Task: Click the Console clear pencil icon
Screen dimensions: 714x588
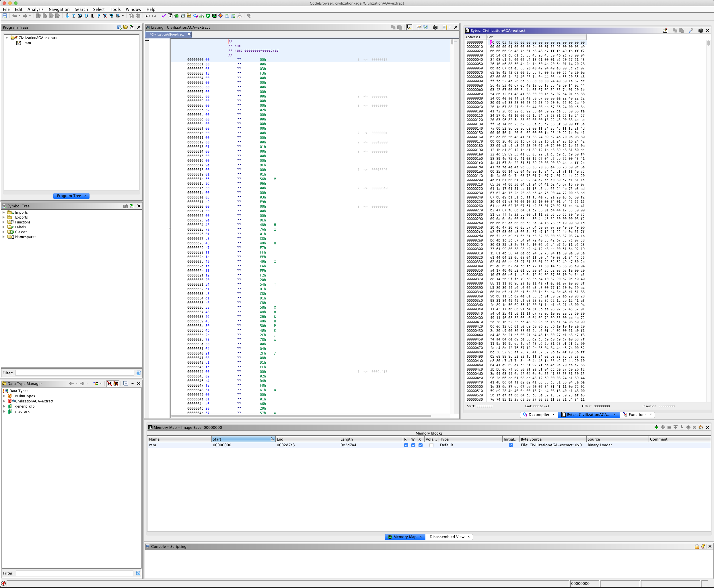Action: pos(703,546)
